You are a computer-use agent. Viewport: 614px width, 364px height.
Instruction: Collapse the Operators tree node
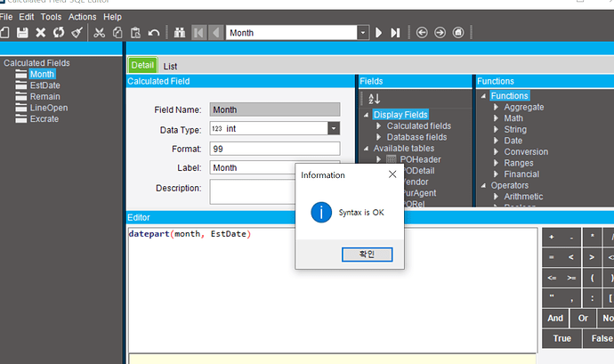483,186
